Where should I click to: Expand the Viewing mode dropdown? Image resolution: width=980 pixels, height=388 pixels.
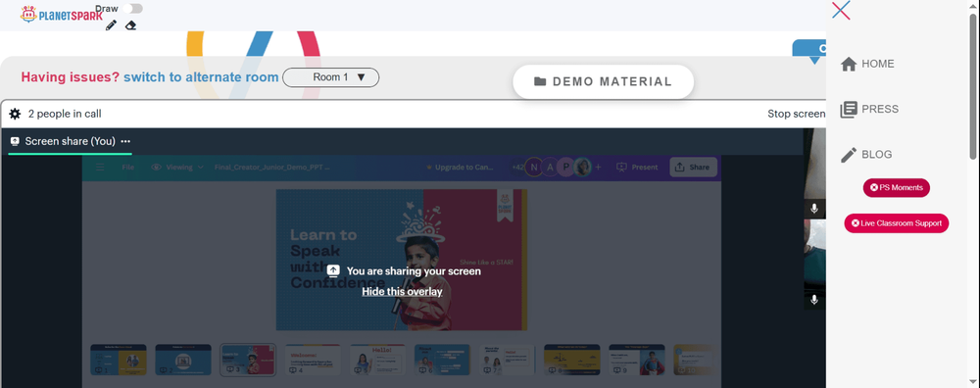click(x=178, y=167)
